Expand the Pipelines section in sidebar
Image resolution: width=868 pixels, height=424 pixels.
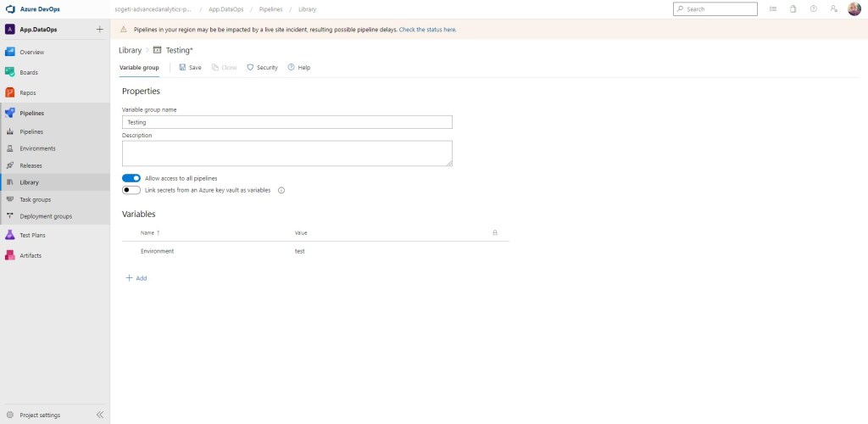click(32, 113)
